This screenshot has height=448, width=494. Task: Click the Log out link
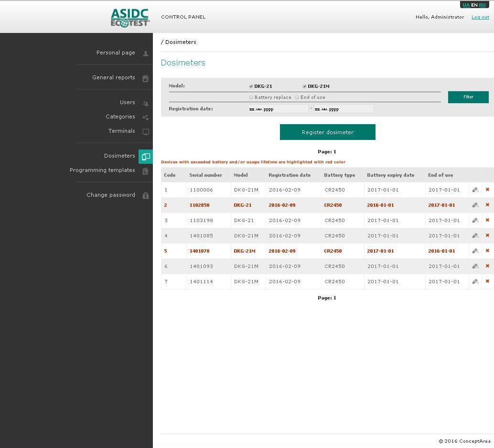pos(480,17)
